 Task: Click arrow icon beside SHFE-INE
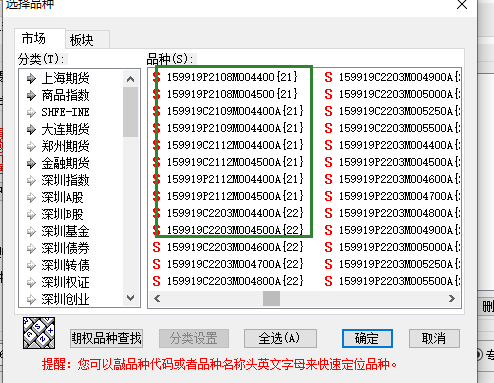click(31, 113)
